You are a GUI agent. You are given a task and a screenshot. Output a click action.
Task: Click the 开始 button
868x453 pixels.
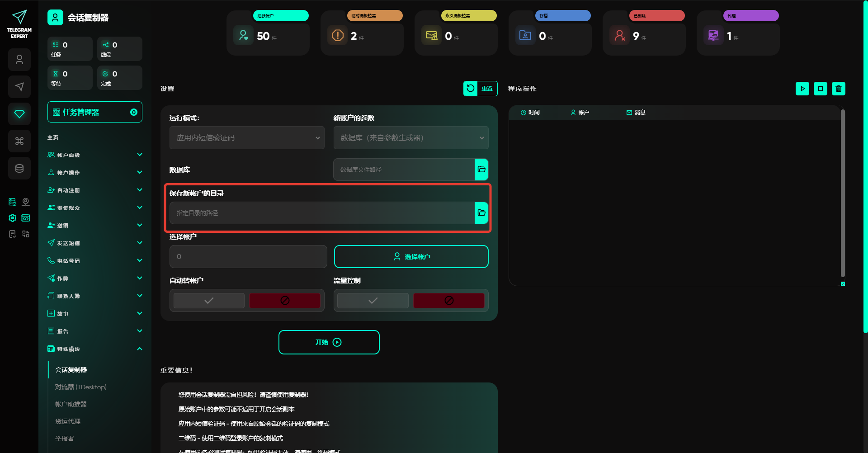(x=329, y=342)
